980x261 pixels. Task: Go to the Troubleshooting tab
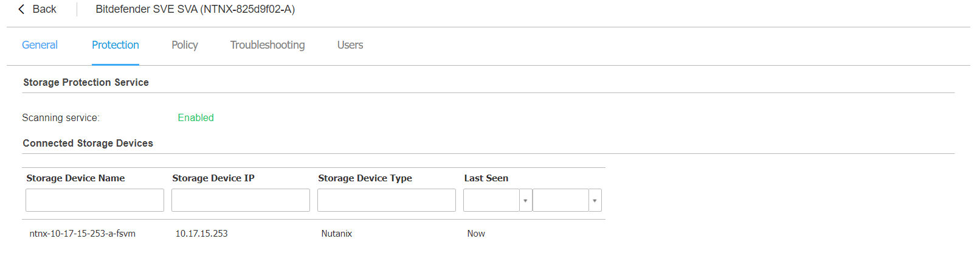tap(267, 45)
